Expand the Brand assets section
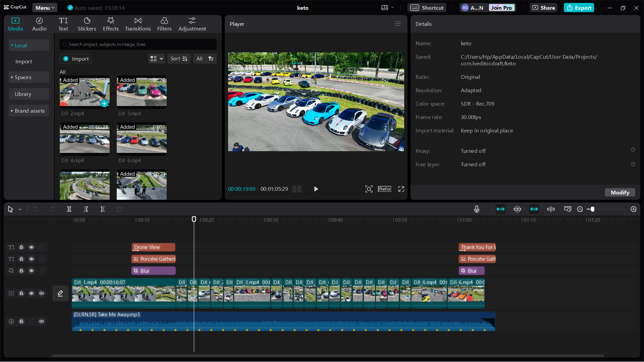 tap(29, 111)
